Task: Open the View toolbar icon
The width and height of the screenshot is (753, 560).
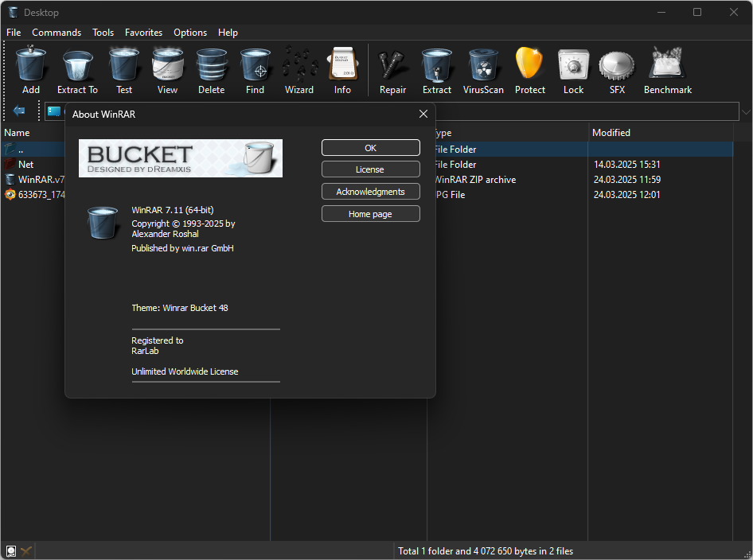Action: [x=167, y=70]
